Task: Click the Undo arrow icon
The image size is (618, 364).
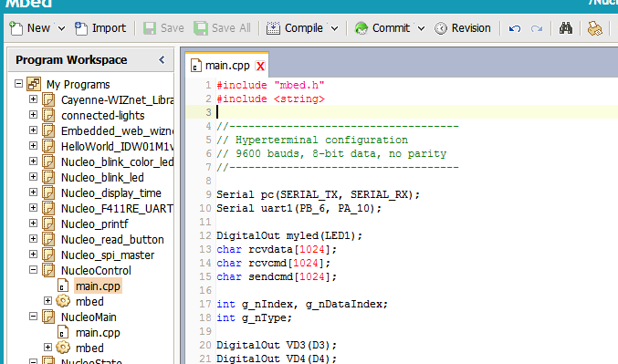Action: tap(515, 28)
